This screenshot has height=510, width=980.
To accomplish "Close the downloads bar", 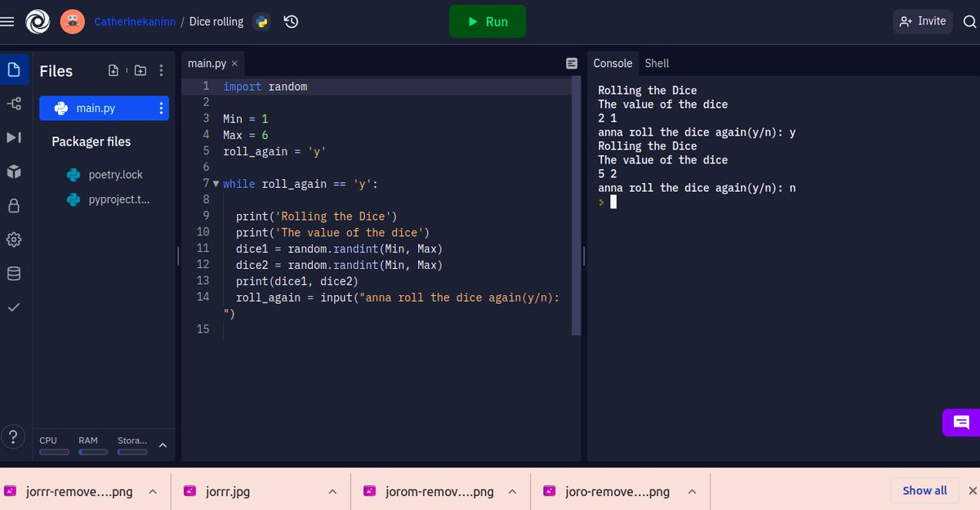I will [972, 490].
